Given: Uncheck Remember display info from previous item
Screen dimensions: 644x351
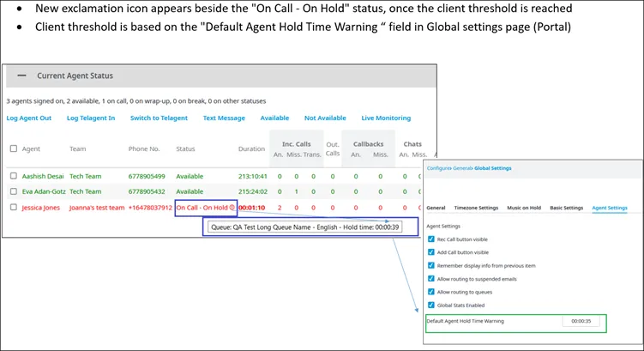Looking at the screenshot, I should (430, 265).
